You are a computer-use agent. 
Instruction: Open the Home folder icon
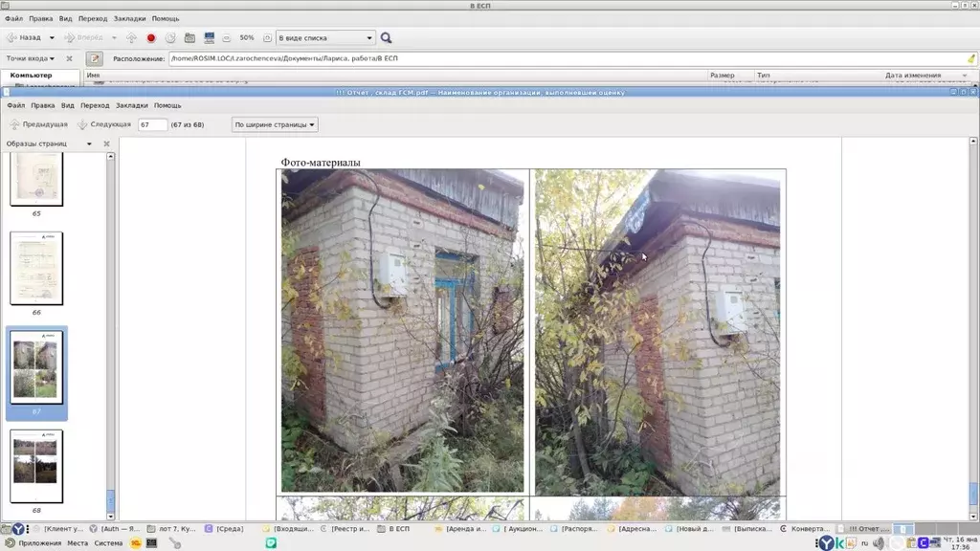(189, 38)
